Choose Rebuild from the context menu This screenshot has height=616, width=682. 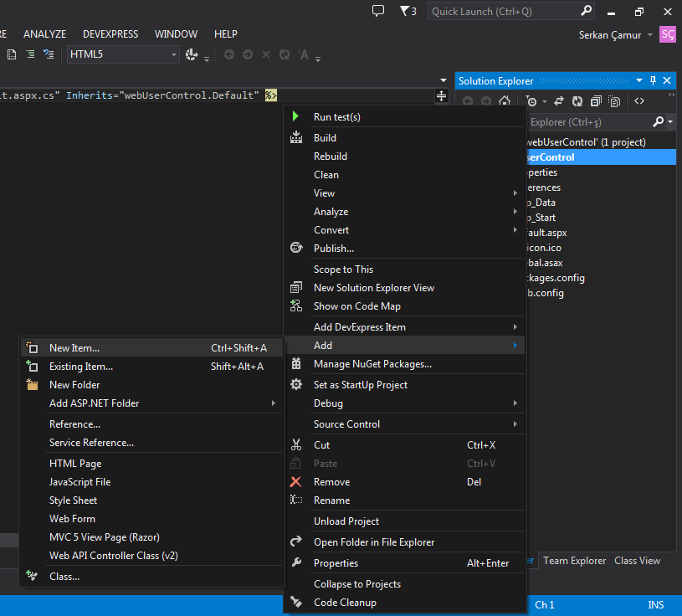coord(404,157)
